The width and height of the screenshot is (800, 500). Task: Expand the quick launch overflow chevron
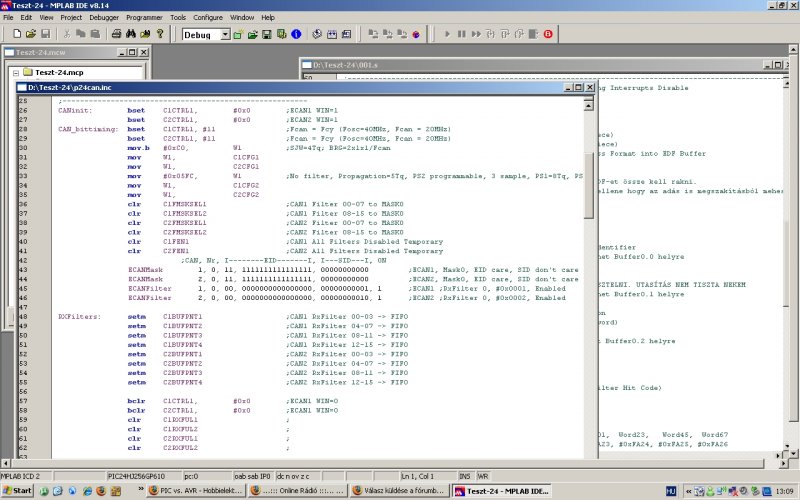pyautogui.click(x=141, y=489)
